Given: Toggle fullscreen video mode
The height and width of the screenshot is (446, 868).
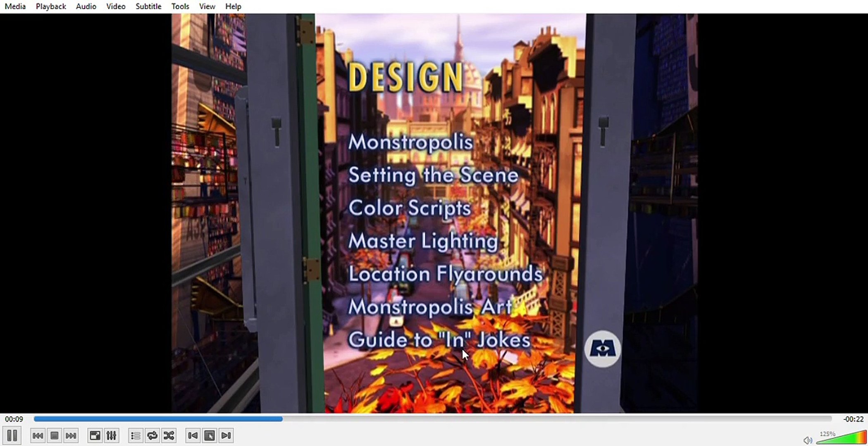Looking at the screenshot, I should [x=95, y=435].
